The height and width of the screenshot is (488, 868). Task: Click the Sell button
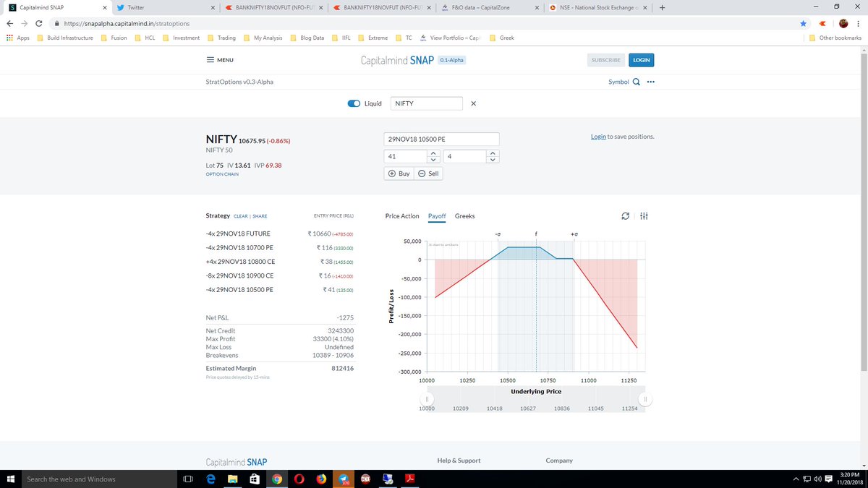tap(428, 174)
